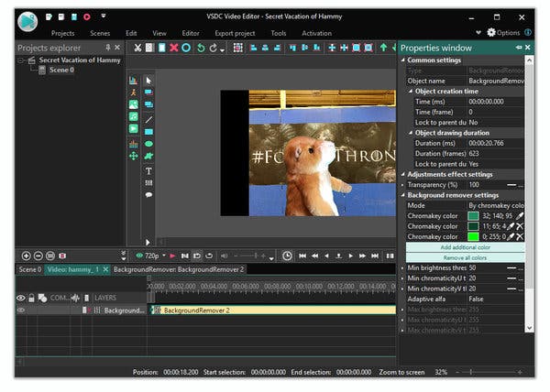Toggle the loop playback button
550x392 pixels.
(209, 256)
